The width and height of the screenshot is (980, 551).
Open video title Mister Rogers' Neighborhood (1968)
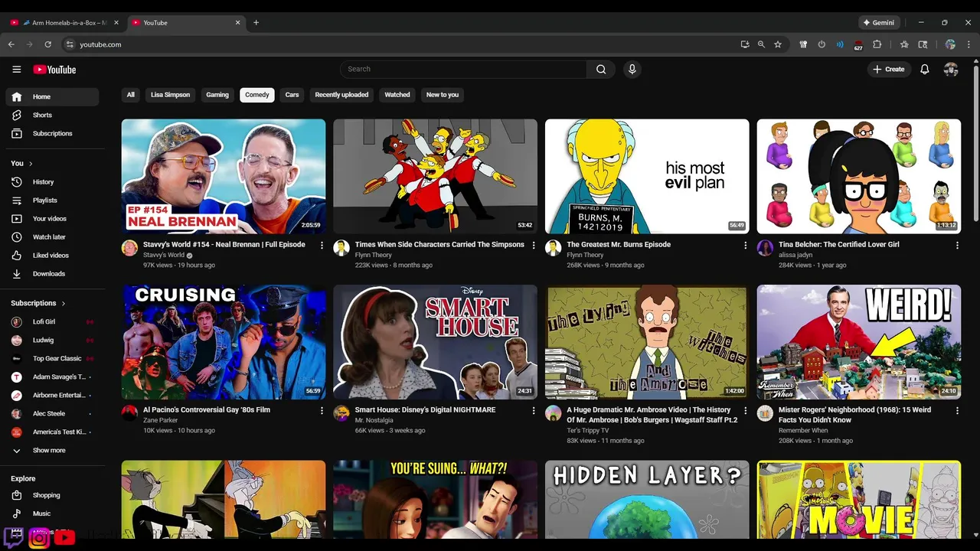[x=857, y=415]
